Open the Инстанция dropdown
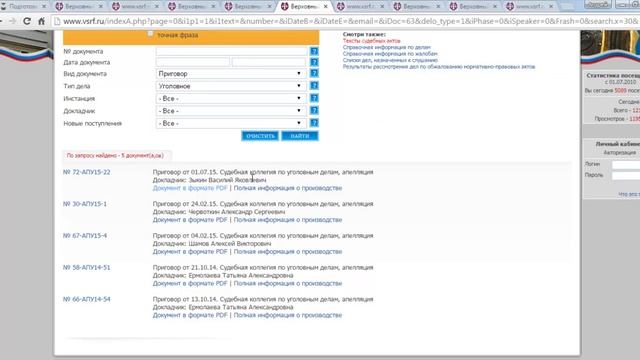The height and width of the screenshot is (360, 640). click(231, 98)
